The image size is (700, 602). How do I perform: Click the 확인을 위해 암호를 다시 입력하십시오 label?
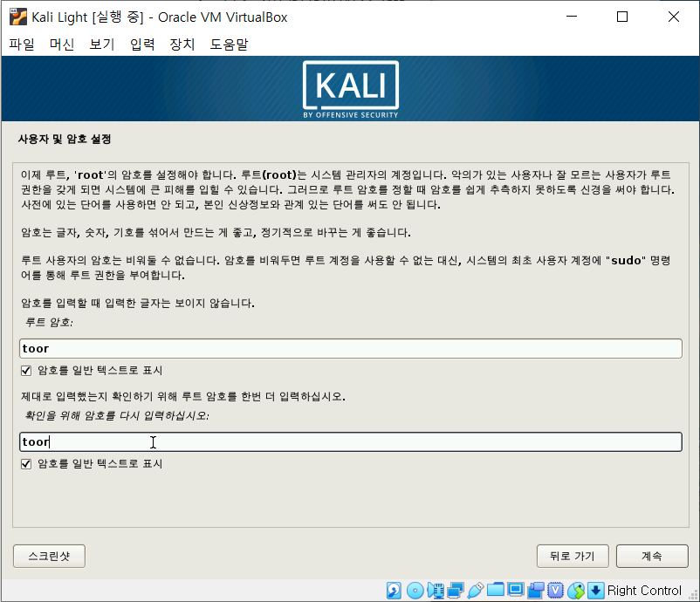point(116,416)
